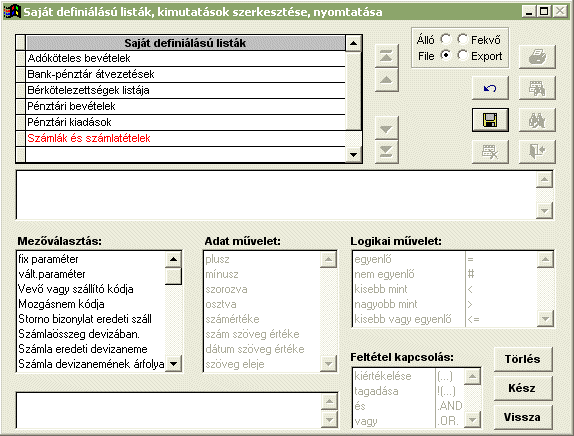Click the Vissza button

point(523,417)
